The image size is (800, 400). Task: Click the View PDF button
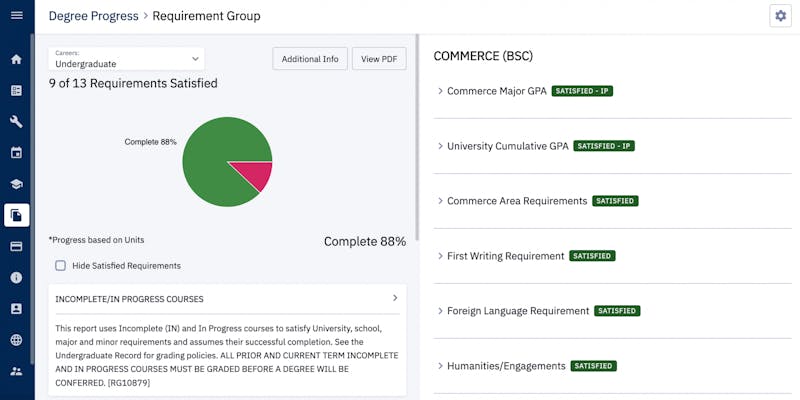tap(378, 59)
